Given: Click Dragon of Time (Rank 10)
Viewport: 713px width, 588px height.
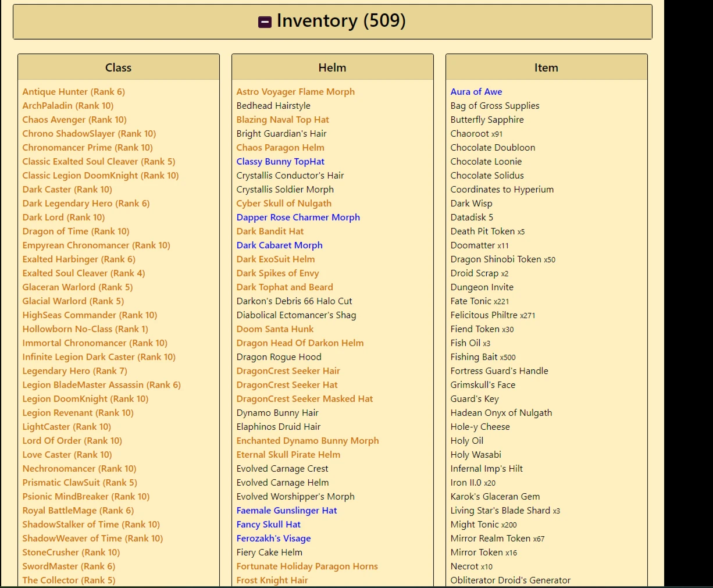Looking at the screenshot, I should tap(76, 231).
